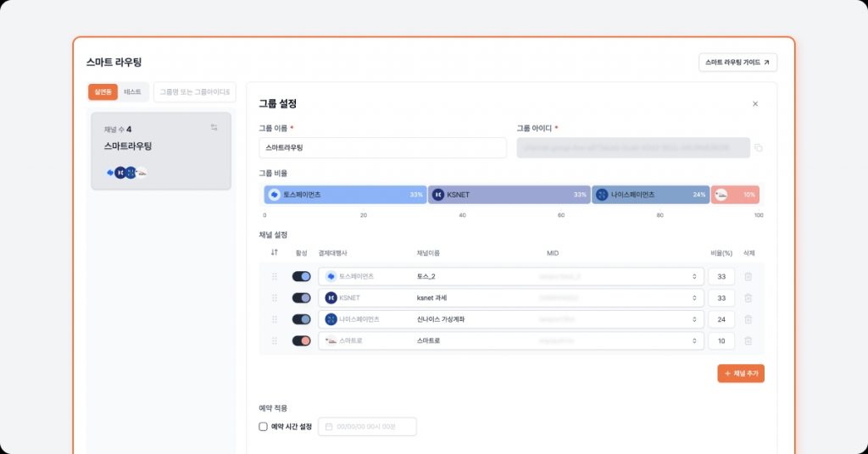Click the settings icon on the 스마트라우팅 group card
The width and height of the screenshot is (868, 454).
214,128
